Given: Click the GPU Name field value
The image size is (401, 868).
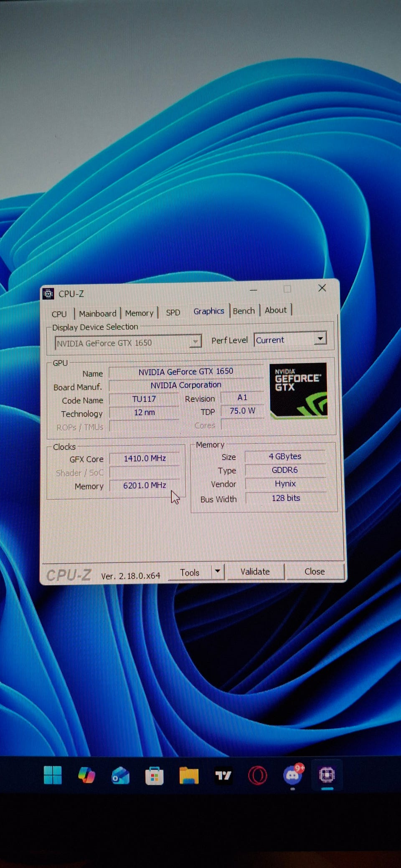Looking at the screenshot, I should [x=186, y=372].
